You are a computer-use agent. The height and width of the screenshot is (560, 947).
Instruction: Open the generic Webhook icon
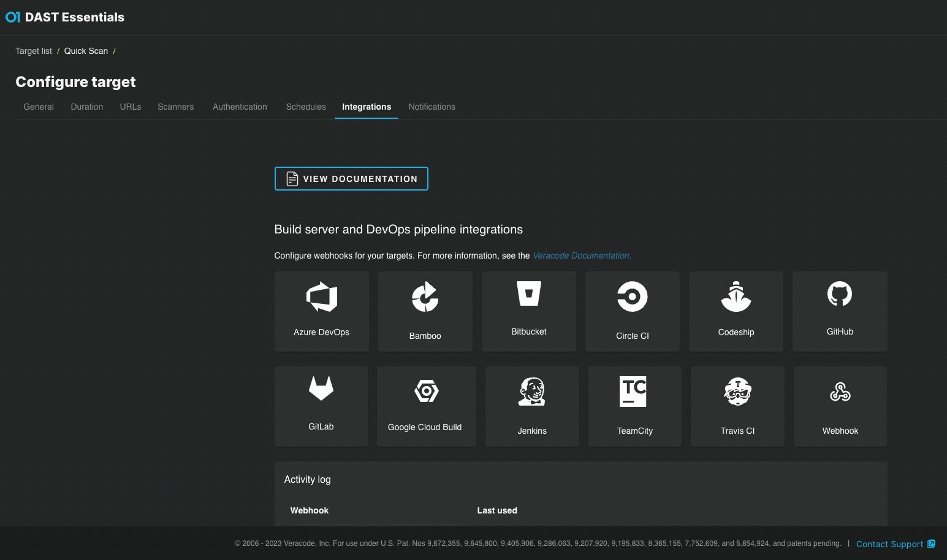(840, 392)
